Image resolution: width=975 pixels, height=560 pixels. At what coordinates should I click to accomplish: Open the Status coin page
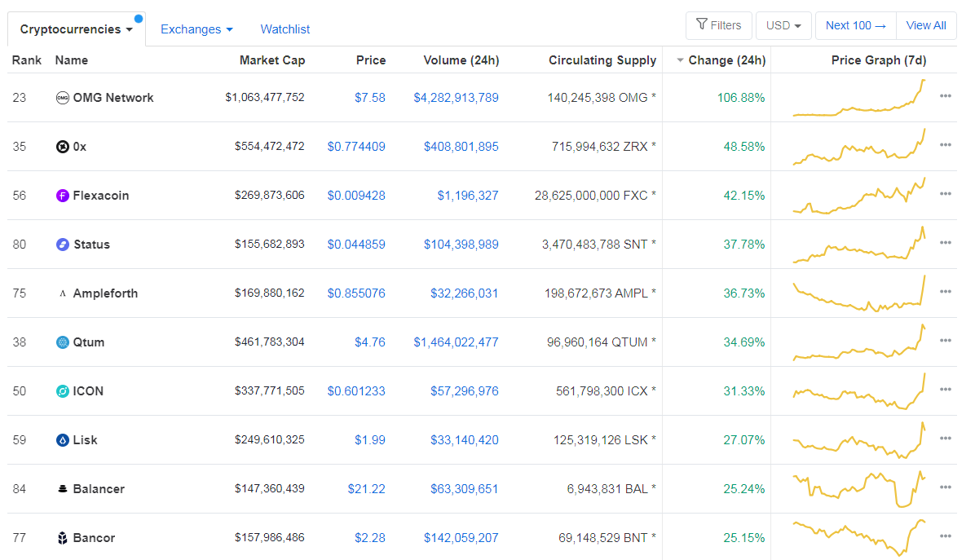tap(91, 245)
